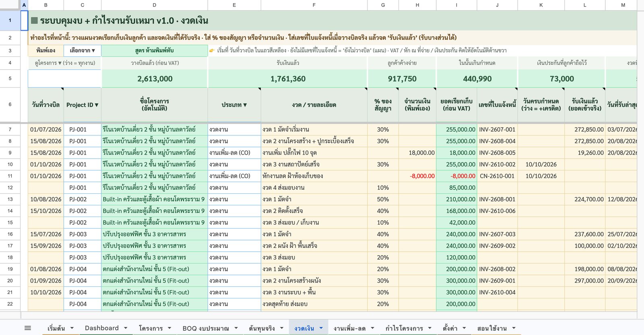Viewport: 644px width, 335px height.
Task: Open dropdown arrow of สอนใช้งาน tab
Action: 514,328
